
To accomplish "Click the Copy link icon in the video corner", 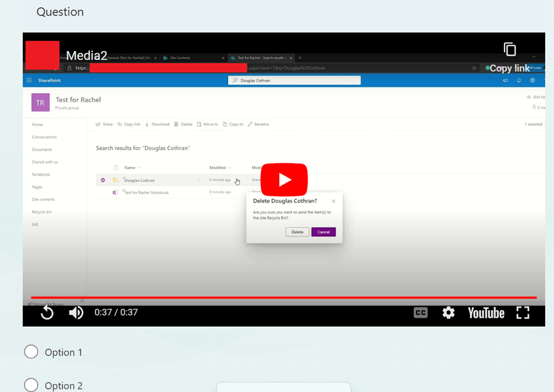I will coord(509,50).
